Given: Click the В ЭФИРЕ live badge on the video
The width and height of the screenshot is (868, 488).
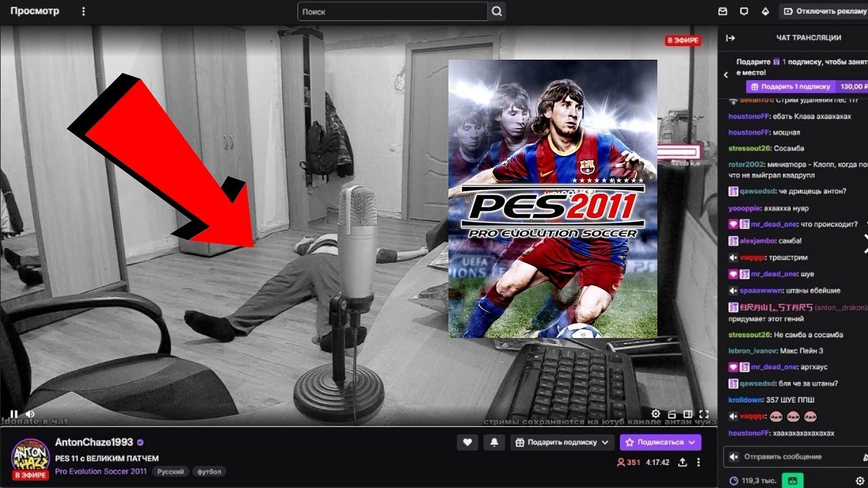Looking at the screenshot, I should 683,41.
